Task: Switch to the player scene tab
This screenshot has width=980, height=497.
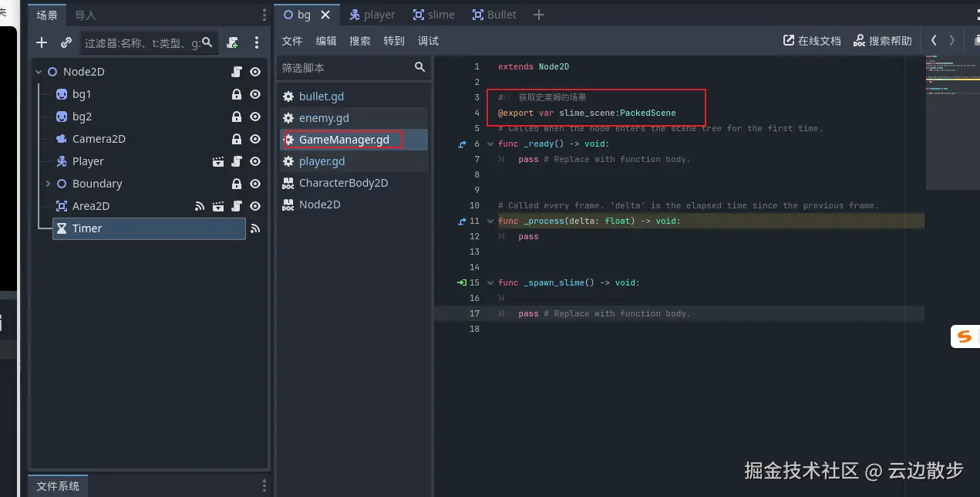Action: pos(372,15)
